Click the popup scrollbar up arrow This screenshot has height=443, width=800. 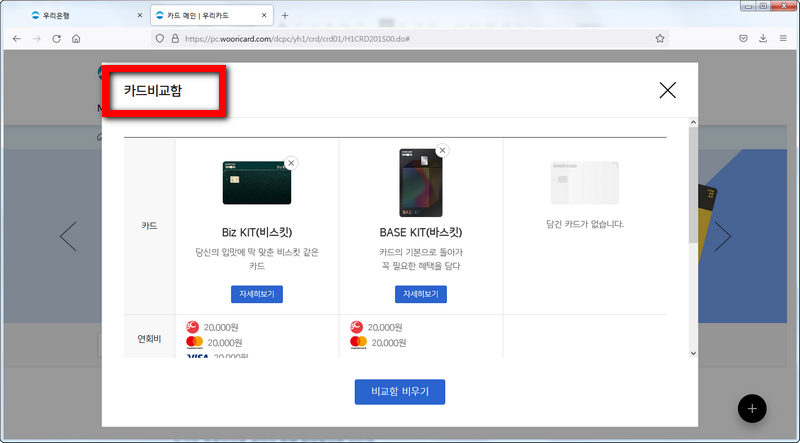point(693,122)
